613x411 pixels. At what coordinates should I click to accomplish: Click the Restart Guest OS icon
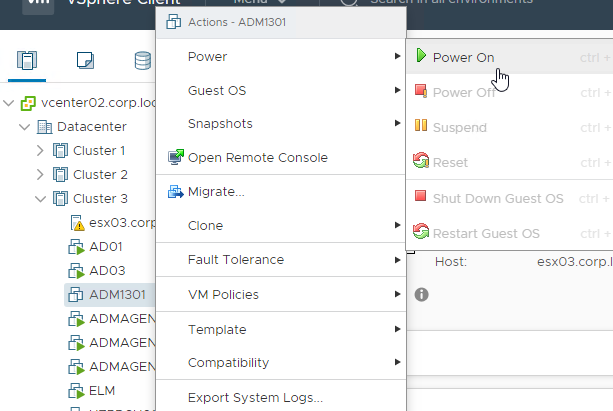click(421, 231)
